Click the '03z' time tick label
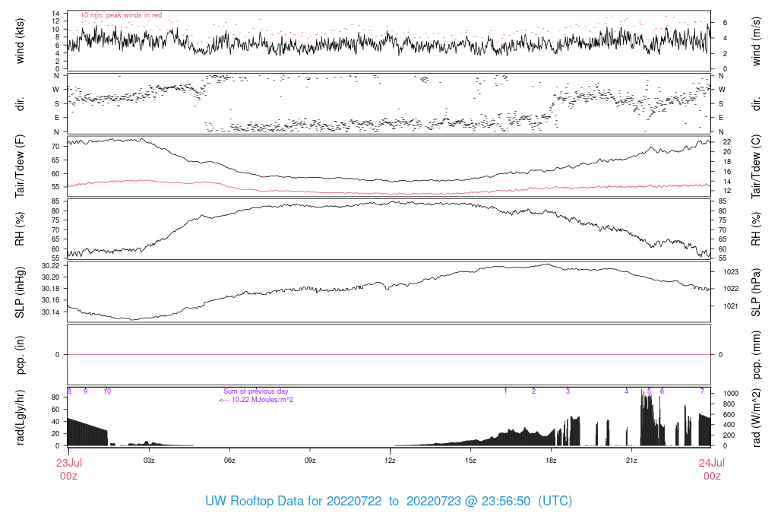 click(x=149, y=461)
